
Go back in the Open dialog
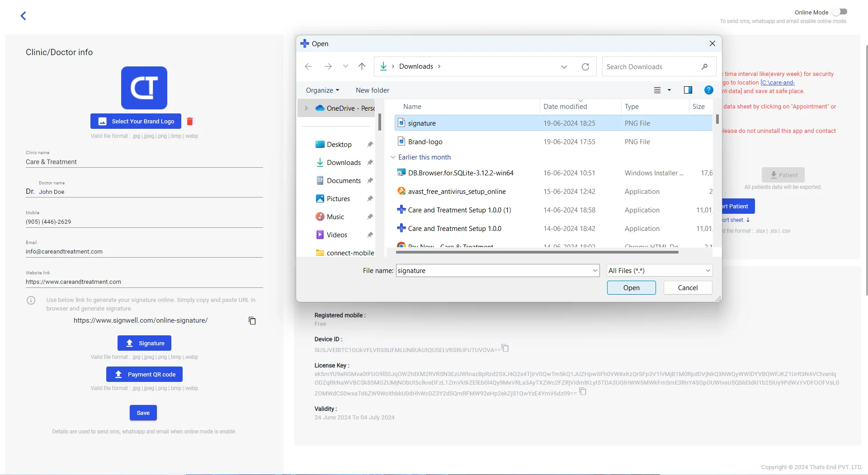tap(308, 66)
